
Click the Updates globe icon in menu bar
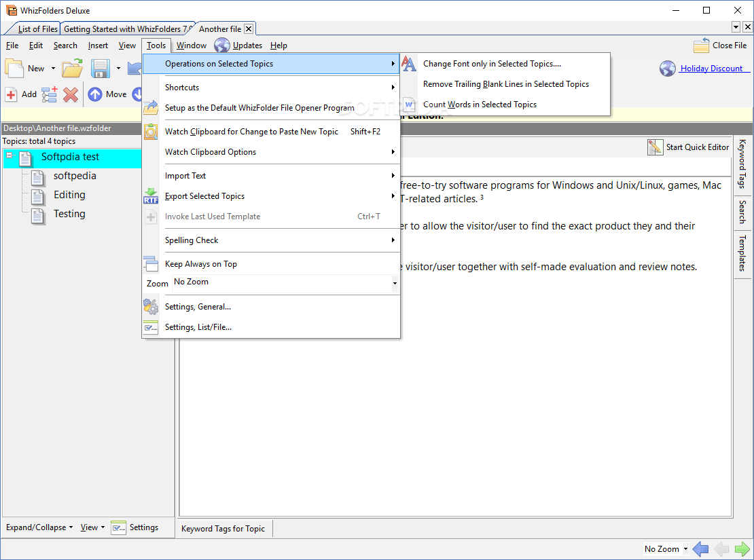click(x=221, y=45)
